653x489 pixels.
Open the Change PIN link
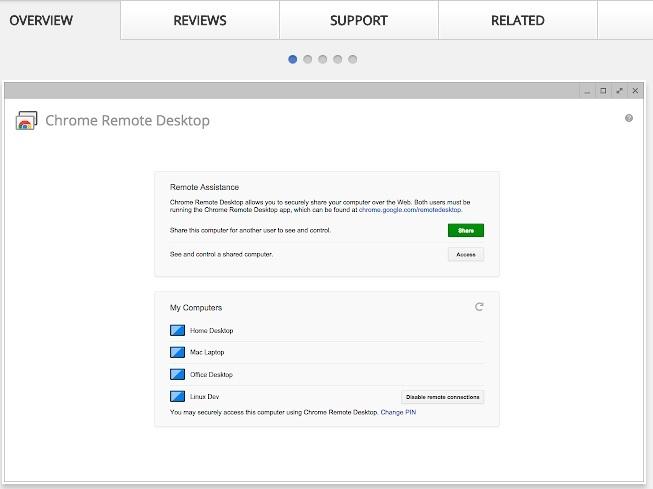point(398,412)
